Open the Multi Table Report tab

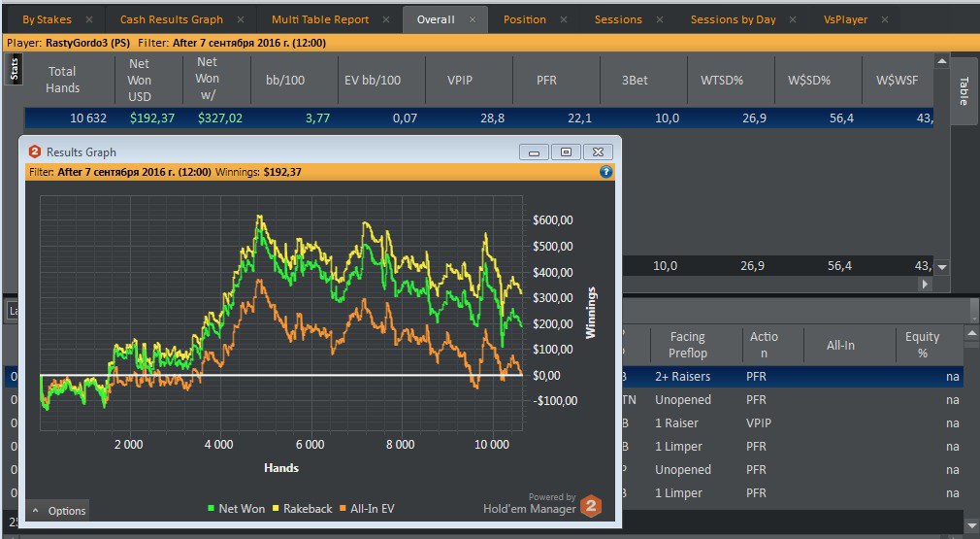(320, 19)
